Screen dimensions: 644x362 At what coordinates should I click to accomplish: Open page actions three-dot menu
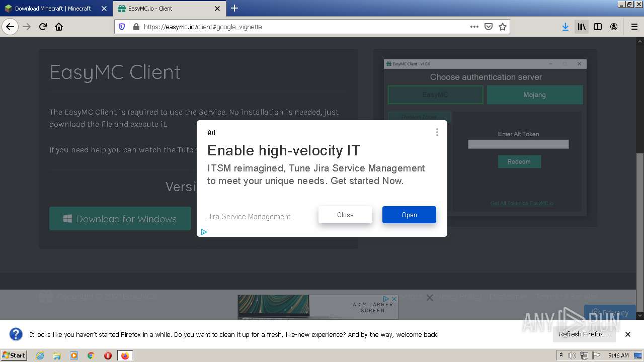pos(474,27)
